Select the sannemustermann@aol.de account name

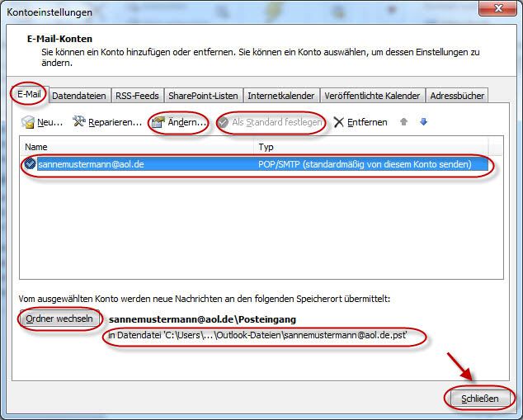pos(91,164)
